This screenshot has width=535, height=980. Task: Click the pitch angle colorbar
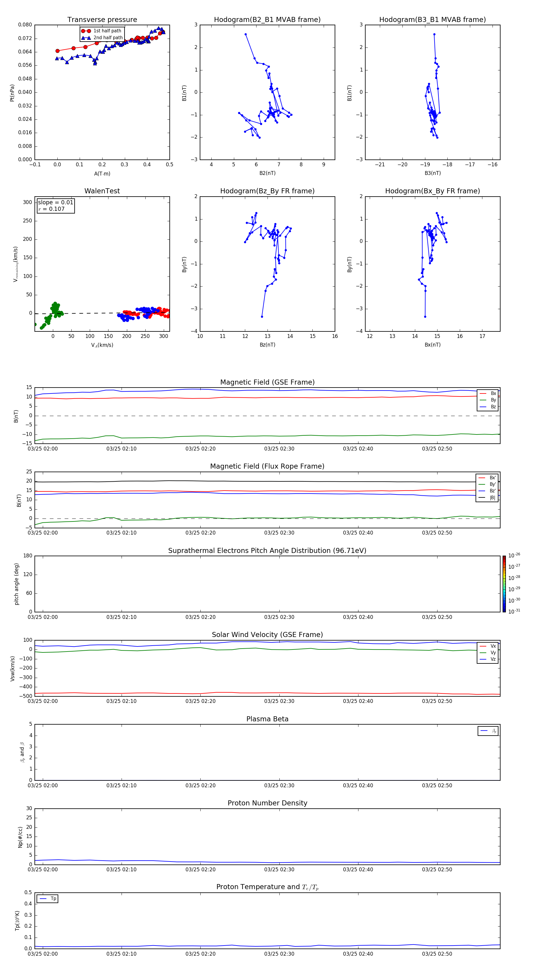(x=504, y=584)
